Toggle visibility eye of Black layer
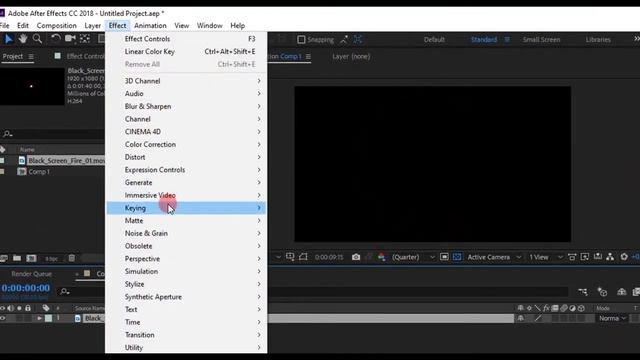Viewport: 640px width, 360px height. click(x=3, y=318)
